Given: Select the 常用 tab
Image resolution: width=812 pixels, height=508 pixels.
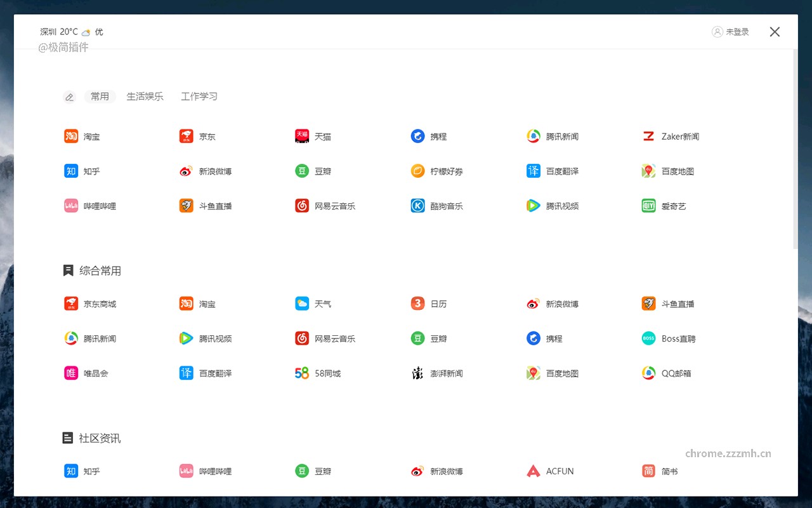Looking at the screenshot, I should pos(100,97).
